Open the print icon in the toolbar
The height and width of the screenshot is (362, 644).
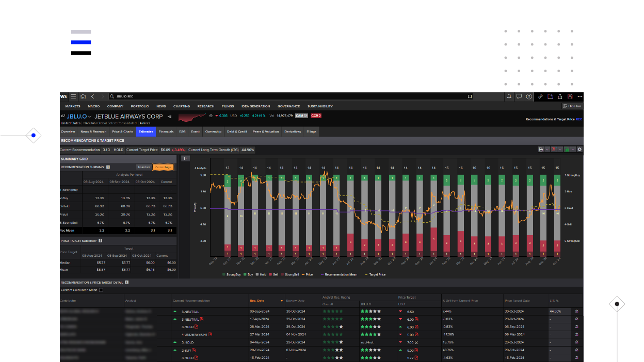[x=541, y=150]
